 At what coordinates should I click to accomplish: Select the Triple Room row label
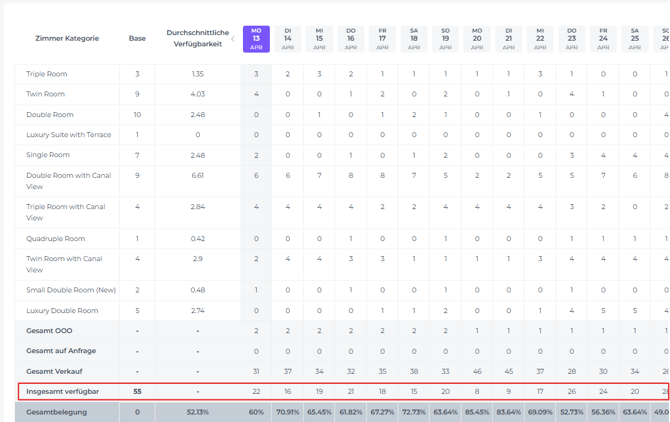(47, 74)
